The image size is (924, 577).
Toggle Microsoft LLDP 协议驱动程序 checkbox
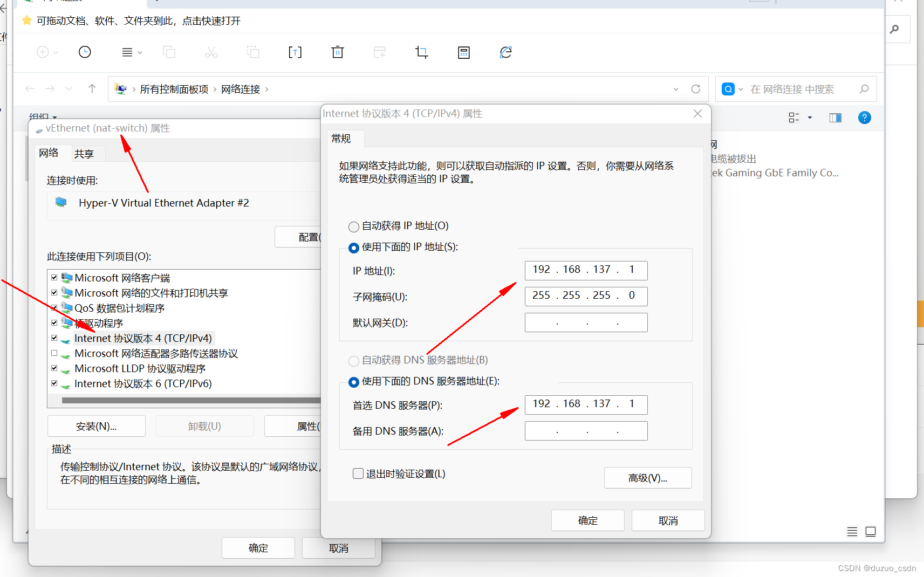pyautogui.click(x=54, y=368)
